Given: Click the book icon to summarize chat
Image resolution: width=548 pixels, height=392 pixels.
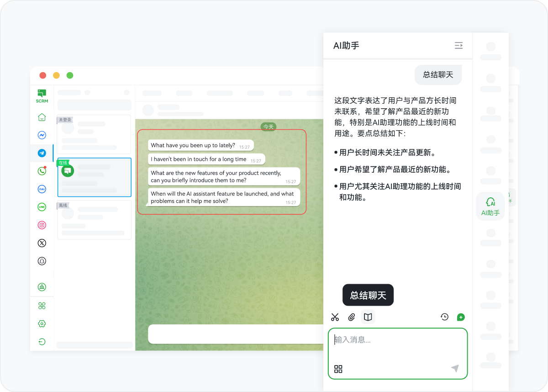Looking at the screenshot, I should point(368,317).
